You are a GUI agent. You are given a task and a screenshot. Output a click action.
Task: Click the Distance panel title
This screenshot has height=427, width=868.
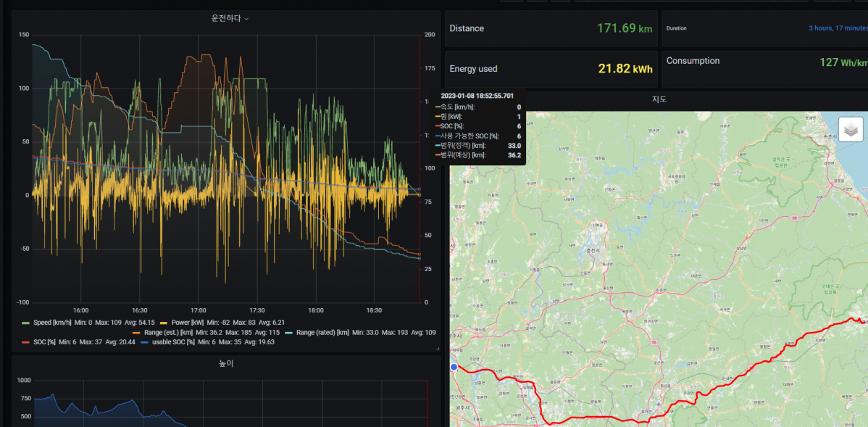(x=467, y=28)
